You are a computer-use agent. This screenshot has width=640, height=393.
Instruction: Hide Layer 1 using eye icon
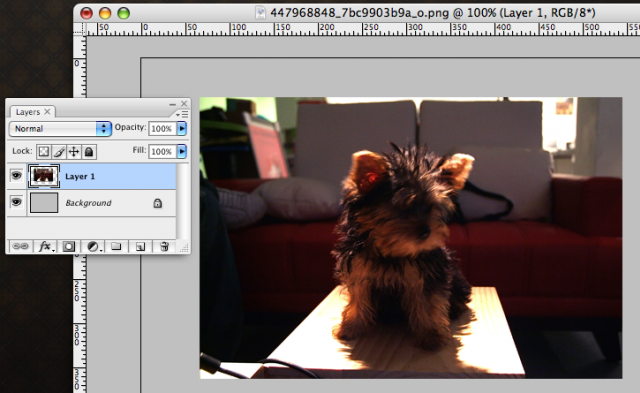click(x=16, y=176)
